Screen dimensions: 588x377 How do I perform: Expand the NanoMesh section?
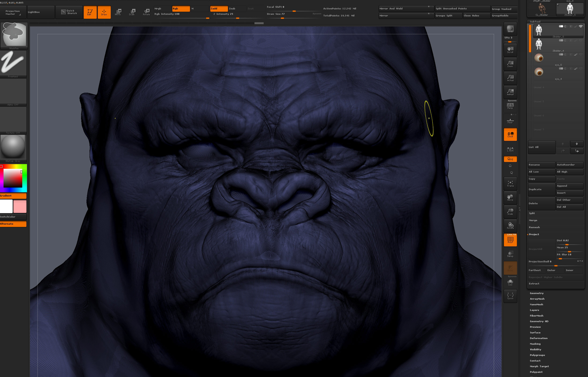(x=536, y=304)
